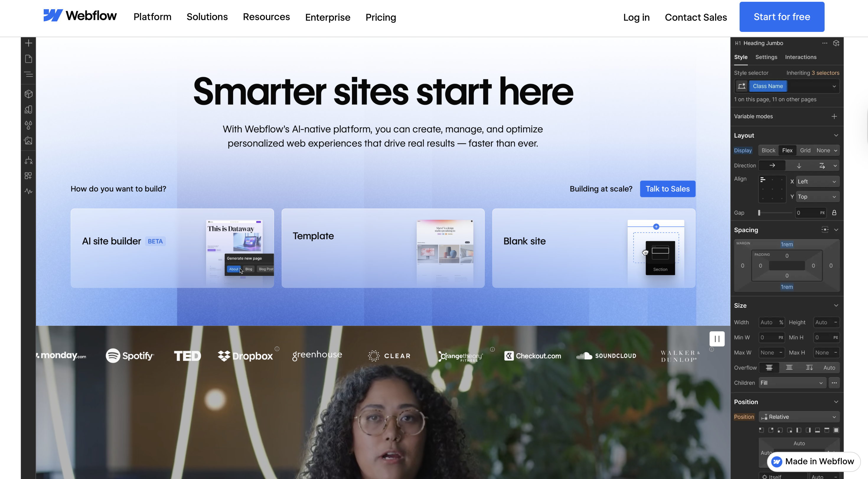
Task: Collapse the Spacing section chevron
Action: (836, 230)
